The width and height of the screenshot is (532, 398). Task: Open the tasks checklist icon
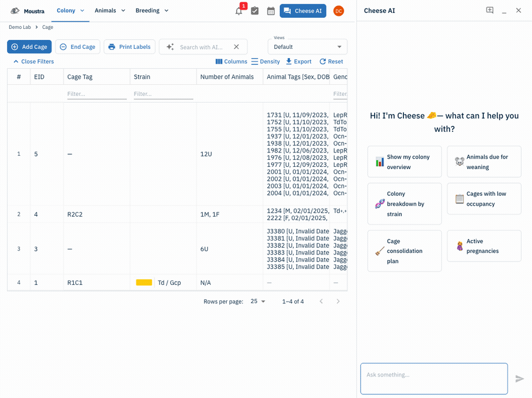[255, 11]
